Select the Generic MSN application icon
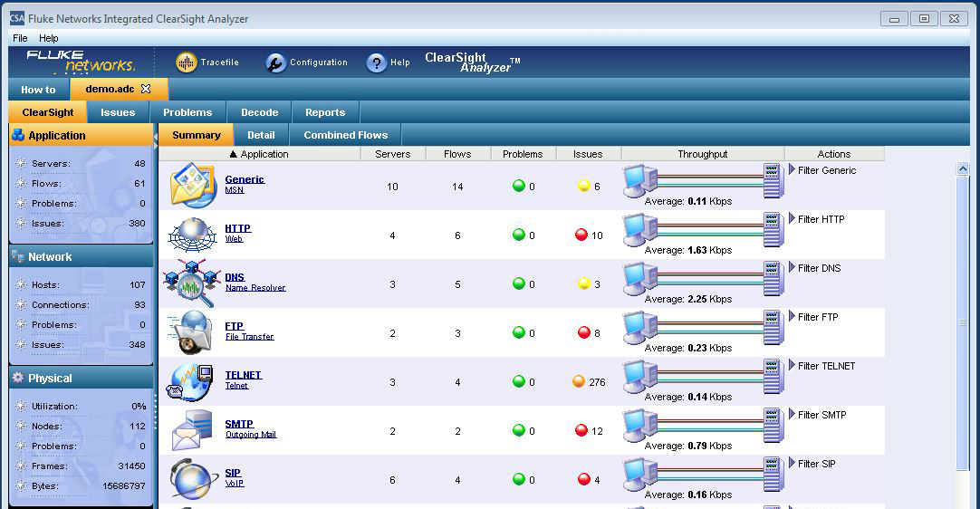980x509 pixels. point(193,185)
